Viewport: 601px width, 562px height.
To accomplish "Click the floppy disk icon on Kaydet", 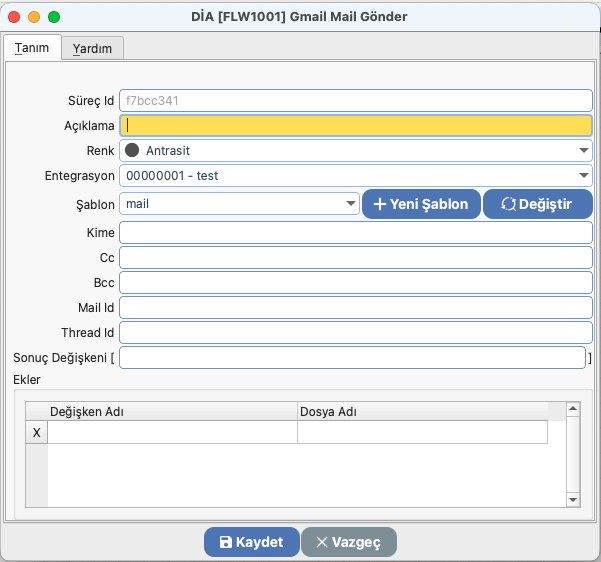I will (x=225, y=542).
